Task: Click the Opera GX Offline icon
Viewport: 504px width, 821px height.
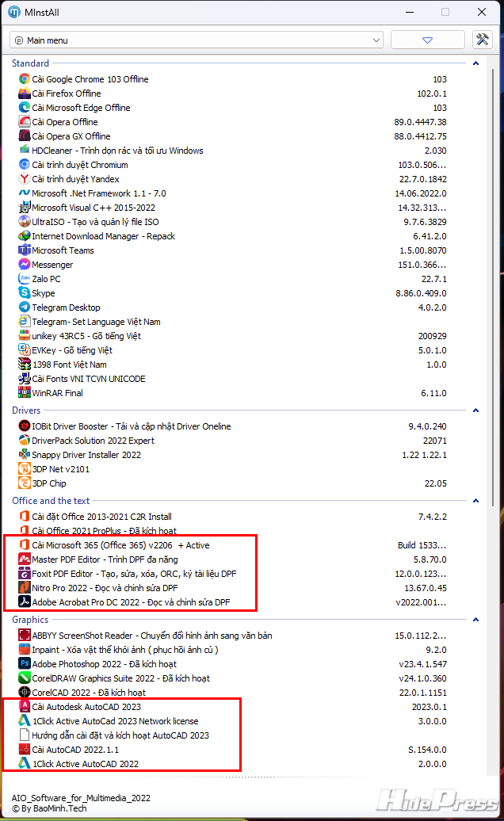Action: pyautogui.click(x=25, y=136)
